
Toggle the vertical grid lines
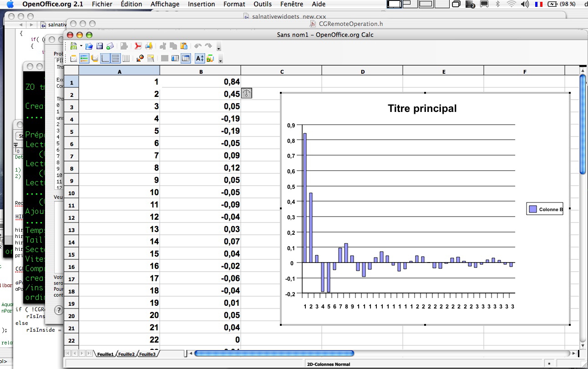[x=126, y=58]
